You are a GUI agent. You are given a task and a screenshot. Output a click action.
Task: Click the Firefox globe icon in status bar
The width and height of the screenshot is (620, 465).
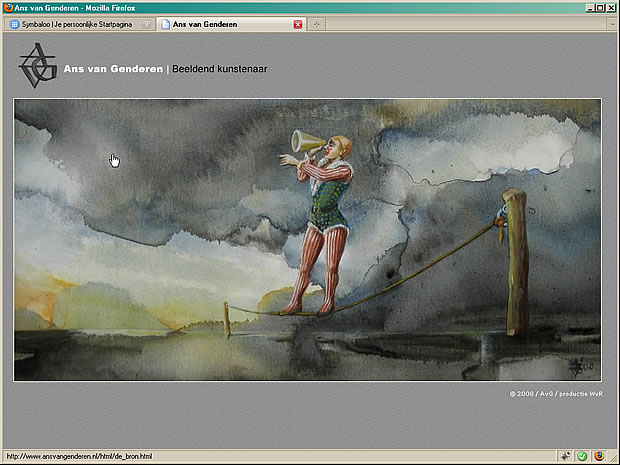point(599,456)
